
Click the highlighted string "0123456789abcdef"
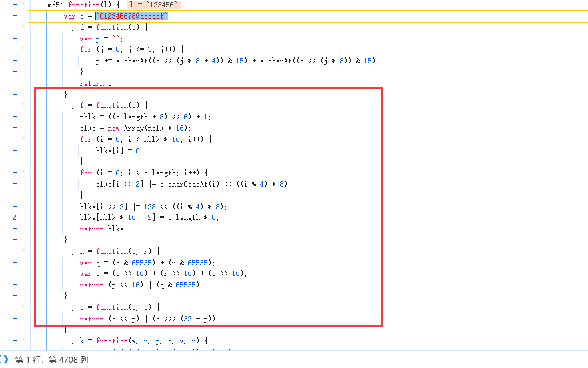(x=131, y=16)
